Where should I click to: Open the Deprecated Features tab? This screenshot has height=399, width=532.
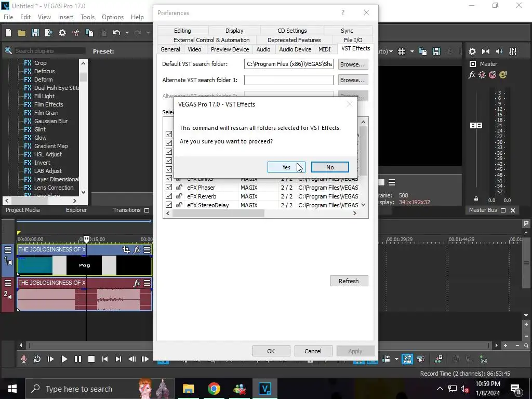click(x=294, y=40)
